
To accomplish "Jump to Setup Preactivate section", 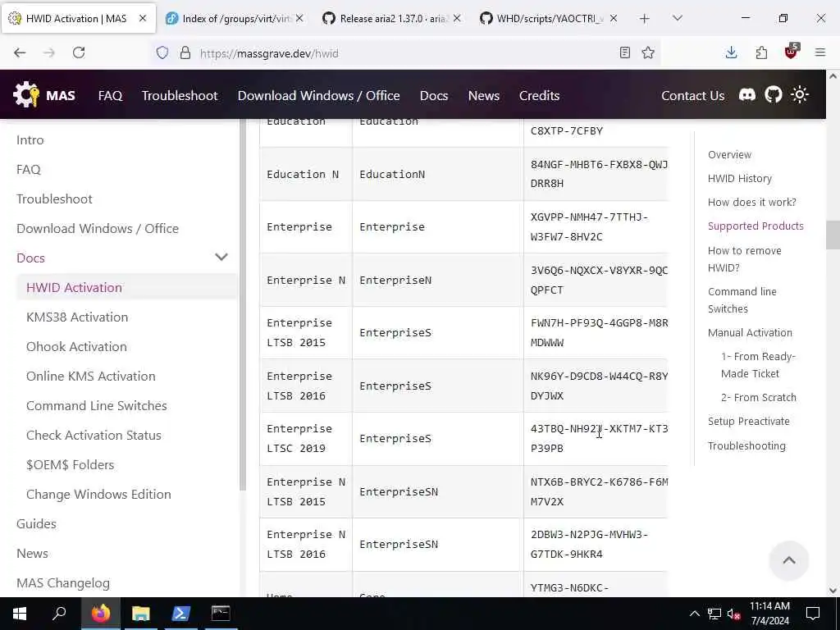I will coord(748,421).
